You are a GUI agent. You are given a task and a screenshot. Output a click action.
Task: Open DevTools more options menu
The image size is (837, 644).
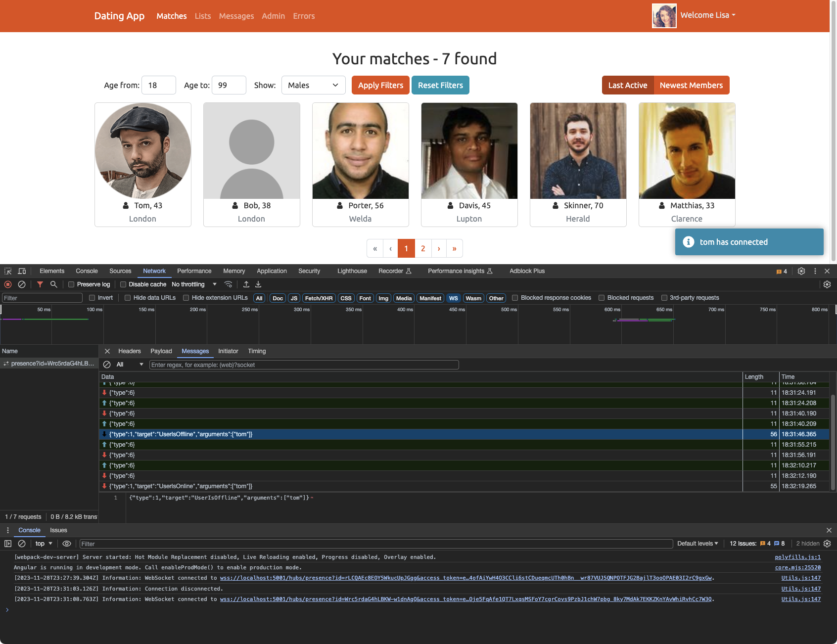[815, 271]
